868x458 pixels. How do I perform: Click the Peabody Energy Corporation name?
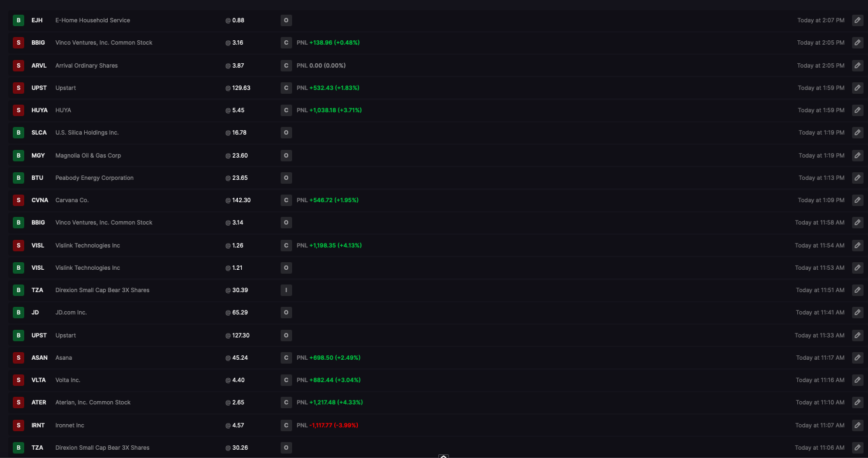[x=94, y=178]
